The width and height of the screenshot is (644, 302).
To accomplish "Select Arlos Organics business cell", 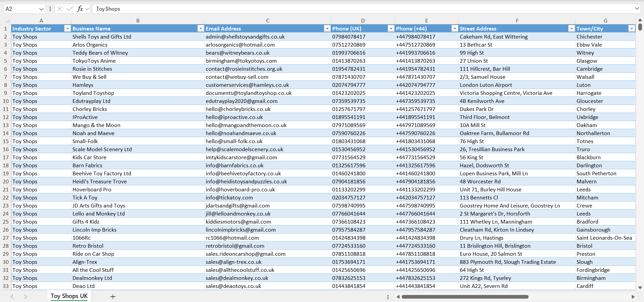I will point(138,45).
